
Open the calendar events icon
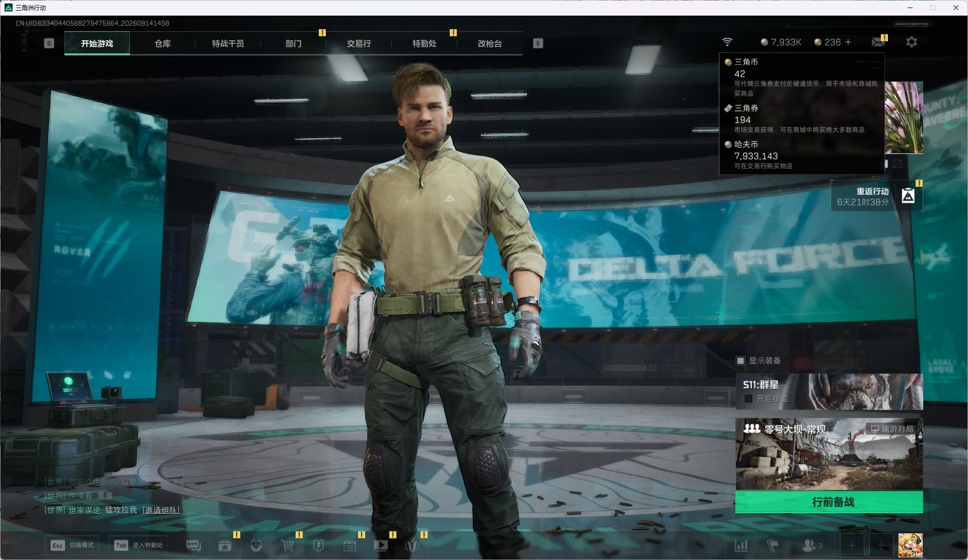click(x=350, y=545)
